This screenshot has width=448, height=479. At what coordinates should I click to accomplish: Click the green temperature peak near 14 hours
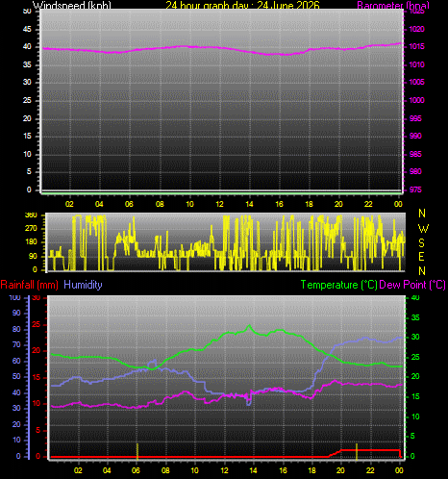coord(250,326)
